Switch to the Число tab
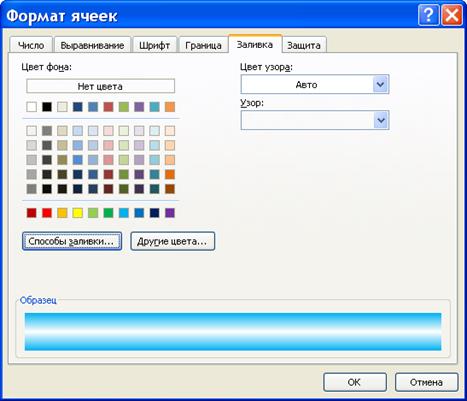The height and width of the screenshot is (401, 467). coord(31,45)
